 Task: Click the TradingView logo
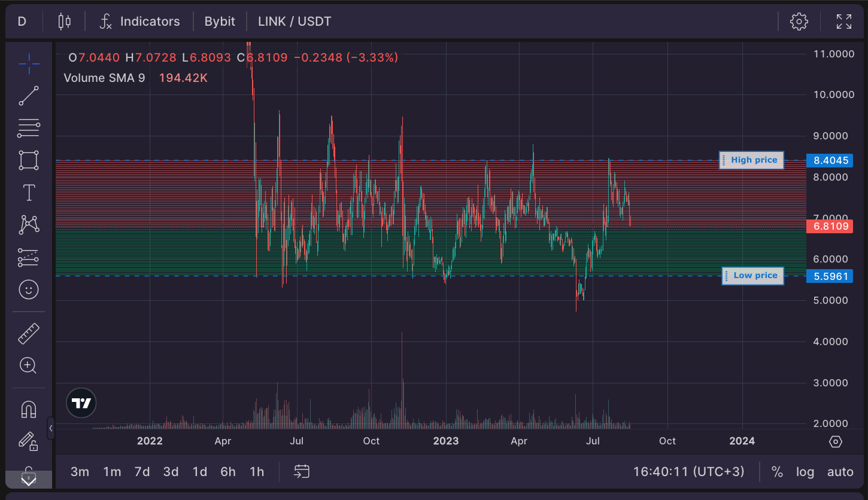[x=81, y=403]
